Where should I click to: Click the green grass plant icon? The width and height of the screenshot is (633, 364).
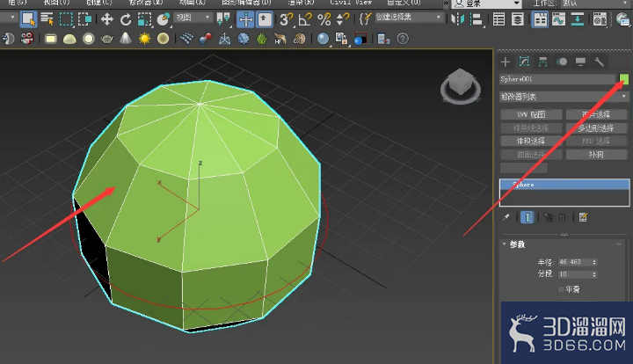coord(262,39)
